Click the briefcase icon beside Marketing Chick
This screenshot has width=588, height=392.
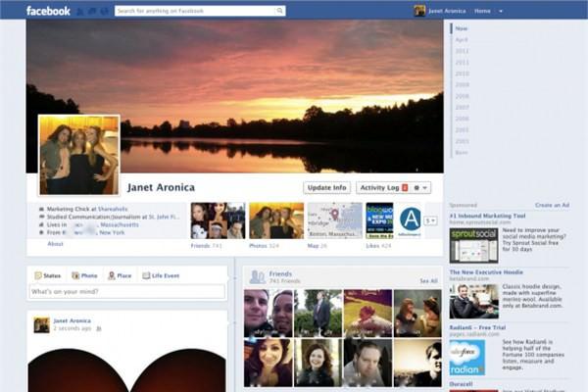click(41, 209)
